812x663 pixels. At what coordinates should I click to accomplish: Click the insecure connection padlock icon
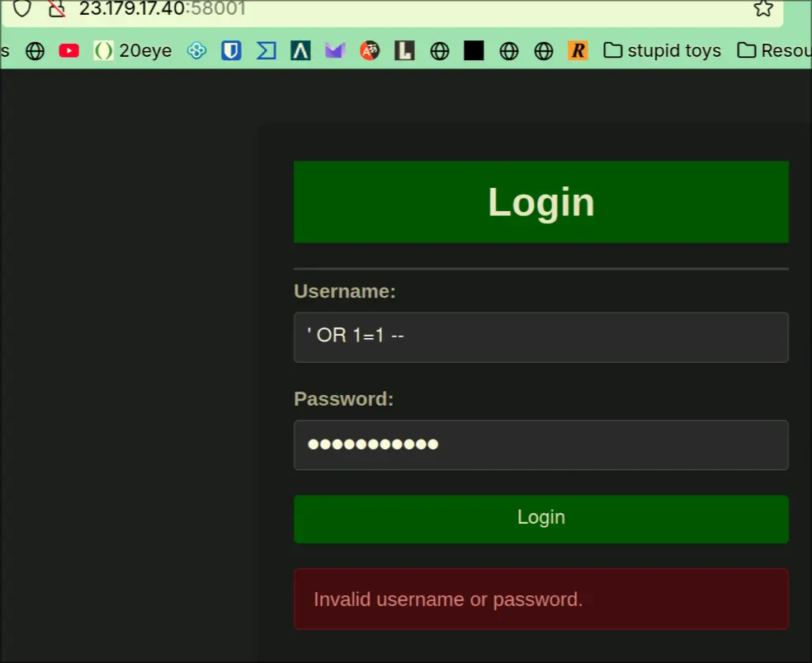click(x=56, y=9)
